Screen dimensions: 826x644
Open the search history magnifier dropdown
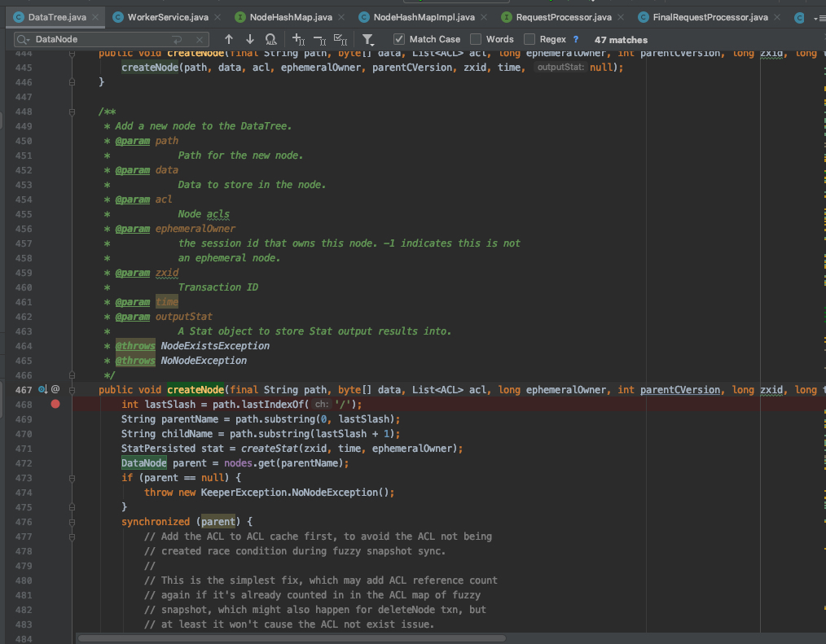(23, 40)
